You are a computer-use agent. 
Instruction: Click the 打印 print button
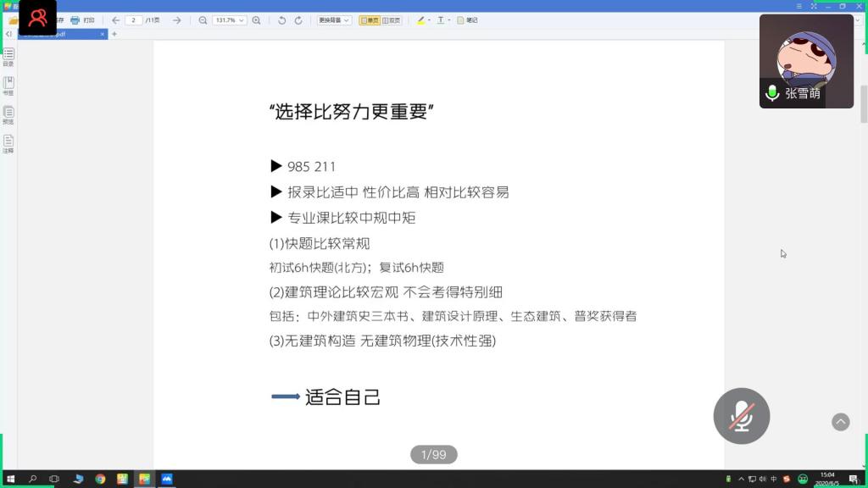tap(82, 19)
